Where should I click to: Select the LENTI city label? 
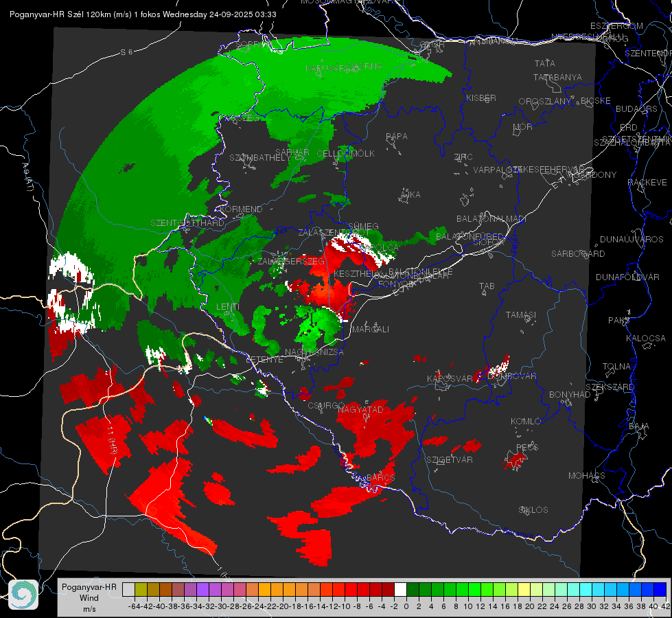[x=228, y=307]
